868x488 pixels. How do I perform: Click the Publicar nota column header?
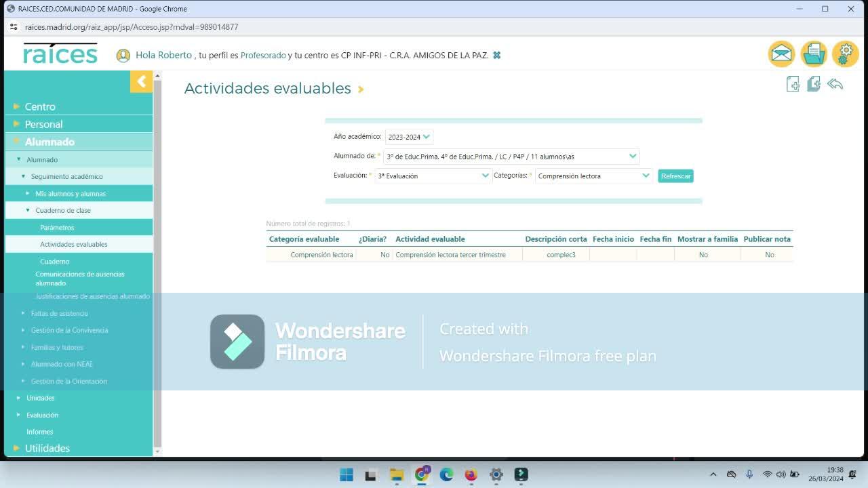[x=767, y=239]
